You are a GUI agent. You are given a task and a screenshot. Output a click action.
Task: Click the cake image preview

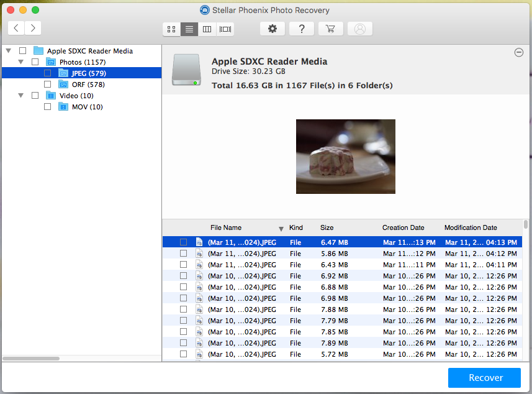[x=345, y=156]
